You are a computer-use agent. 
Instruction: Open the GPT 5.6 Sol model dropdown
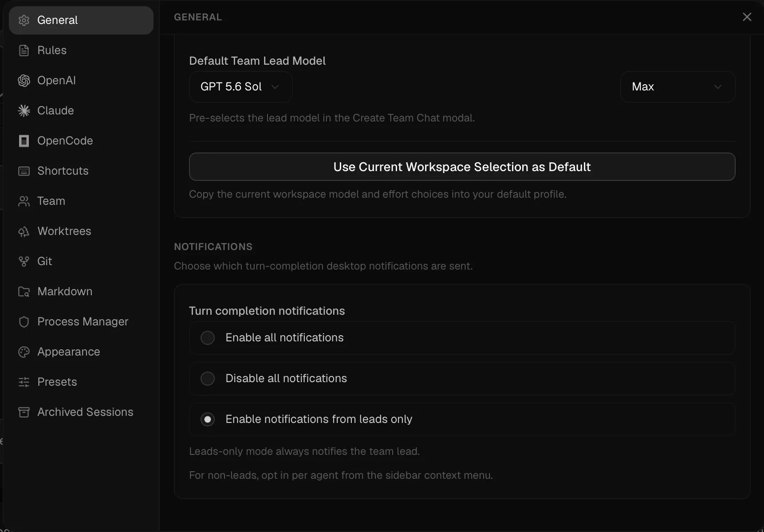click(x=240, y=87)
